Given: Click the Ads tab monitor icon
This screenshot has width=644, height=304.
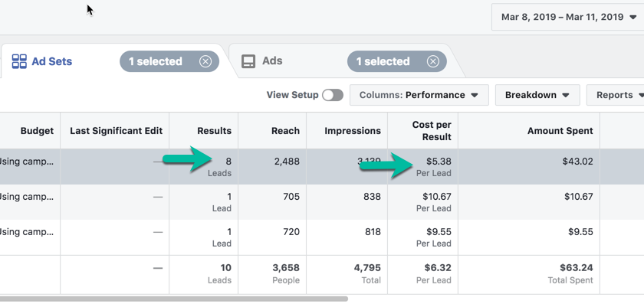Looking at the screenshot, I should pyautogui.click(x=248, y=61).
